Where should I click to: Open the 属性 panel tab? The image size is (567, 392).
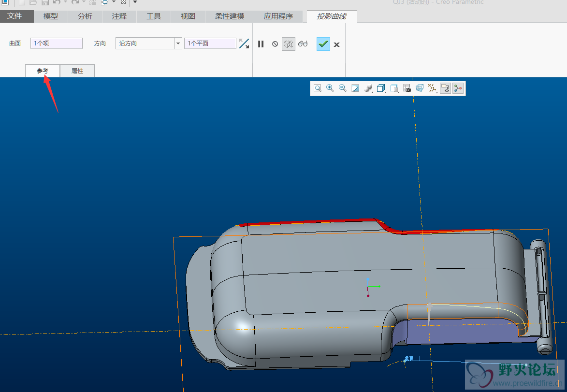click(x=77, y=71)
